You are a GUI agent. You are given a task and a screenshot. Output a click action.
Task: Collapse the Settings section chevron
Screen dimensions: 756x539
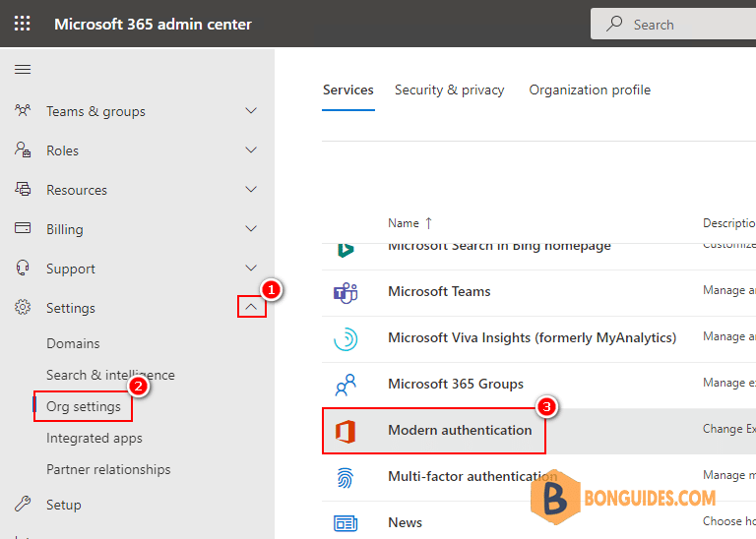(x=251, y=307)
